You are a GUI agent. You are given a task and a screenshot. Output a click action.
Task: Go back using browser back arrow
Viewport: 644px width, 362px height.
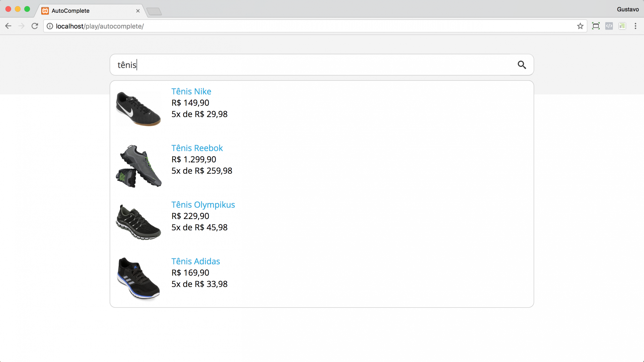(8, 26)
